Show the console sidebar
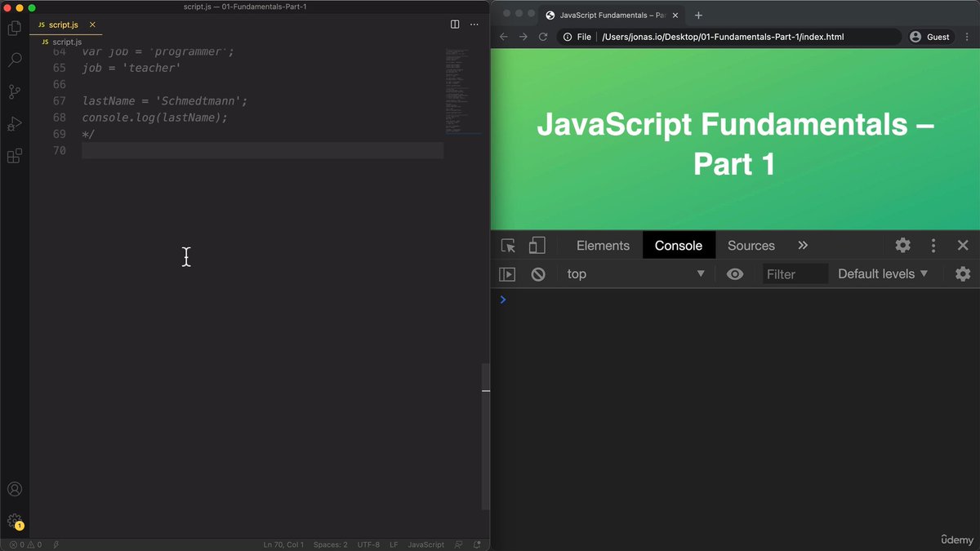The image size is (980, 551). 507,274
